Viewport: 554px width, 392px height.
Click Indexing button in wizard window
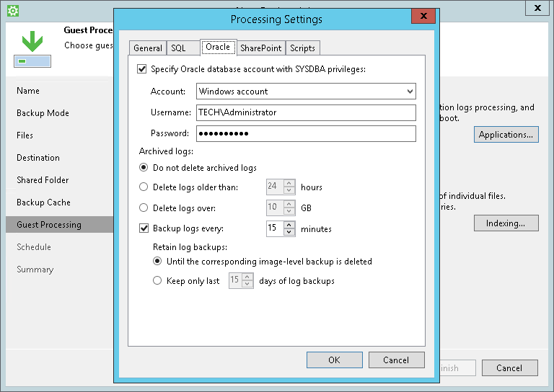tap(506, 223)
